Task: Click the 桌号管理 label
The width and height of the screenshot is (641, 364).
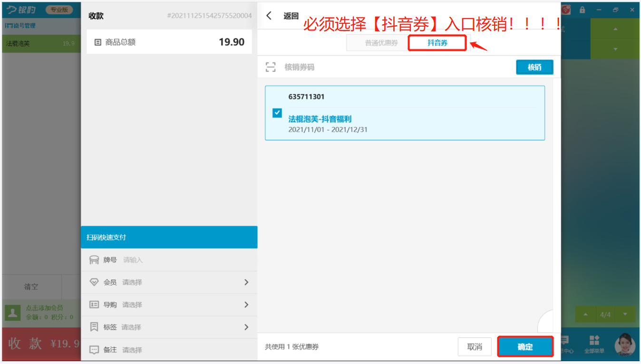Action: click(x=24, y=25)
